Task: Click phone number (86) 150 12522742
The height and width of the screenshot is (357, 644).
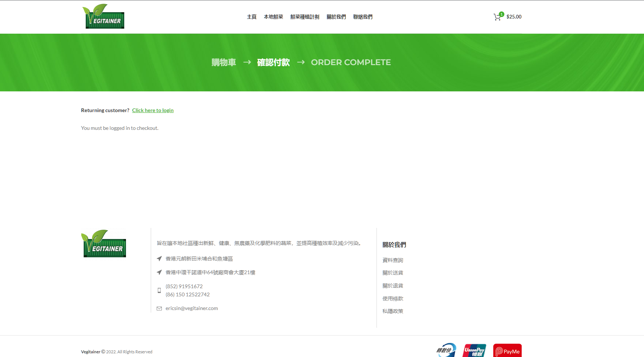Action: click(x=188, y=294)
